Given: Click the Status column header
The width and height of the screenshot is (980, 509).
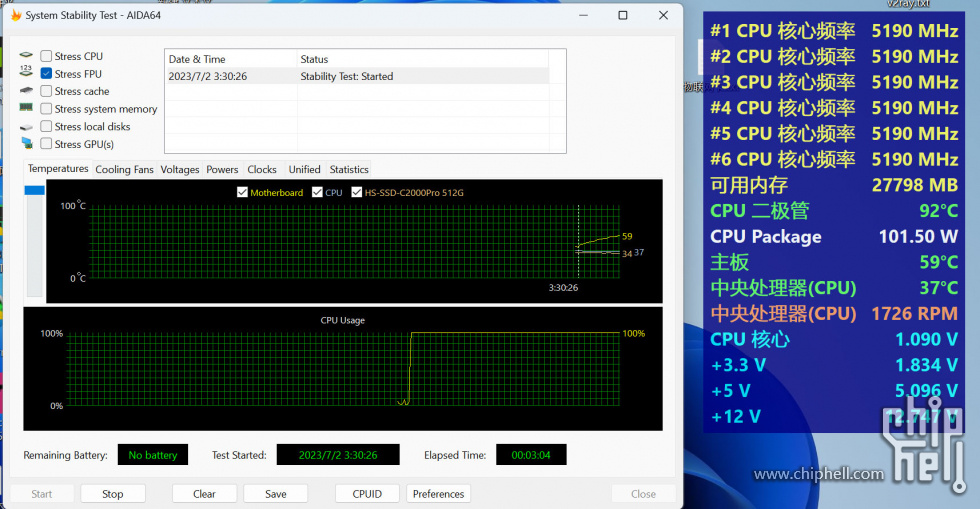Looking at the screenshot, I should 422,59.
